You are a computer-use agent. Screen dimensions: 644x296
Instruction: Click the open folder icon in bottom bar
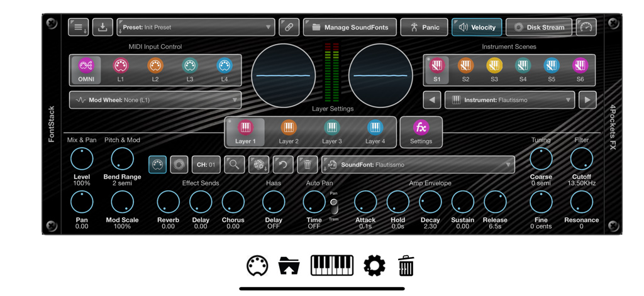[289, 266]
